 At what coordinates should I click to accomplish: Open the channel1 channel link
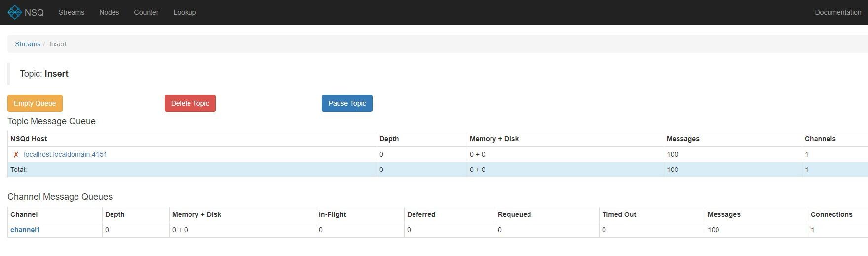(25, 230)
